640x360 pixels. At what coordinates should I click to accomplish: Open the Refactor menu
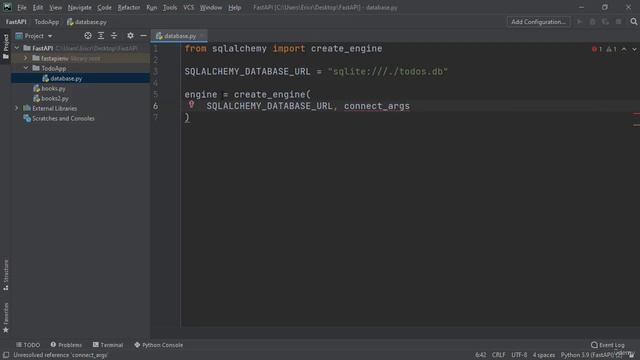(129, 8)
